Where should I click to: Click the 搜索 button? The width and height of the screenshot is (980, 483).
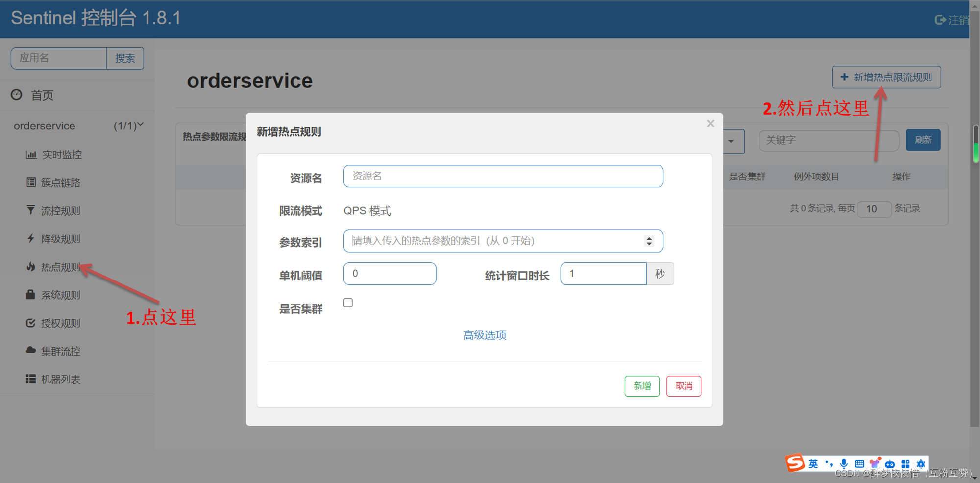coord(125,58)
